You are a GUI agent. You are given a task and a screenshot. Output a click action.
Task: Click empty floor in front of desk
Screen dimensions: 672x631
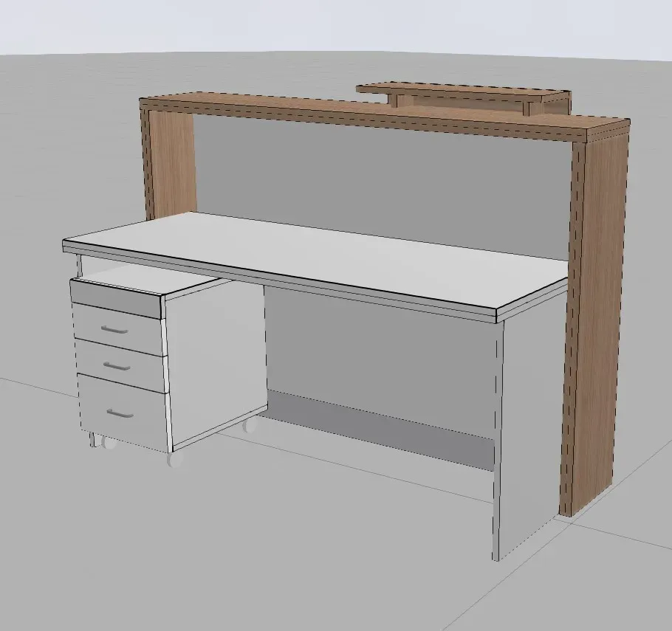click(x=295, y=546)
